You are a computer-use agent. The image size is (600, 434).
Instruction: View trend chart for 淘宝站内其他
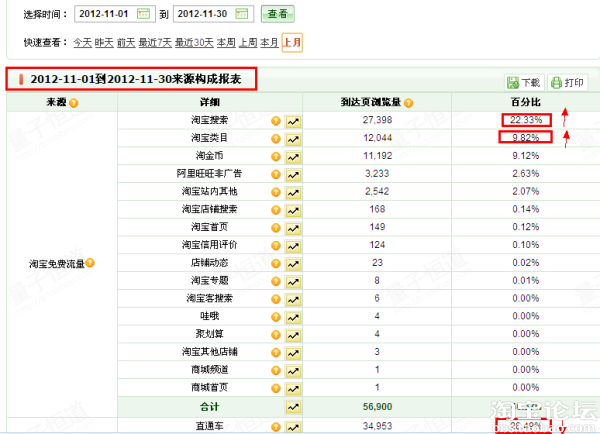[x=293, y=193]
